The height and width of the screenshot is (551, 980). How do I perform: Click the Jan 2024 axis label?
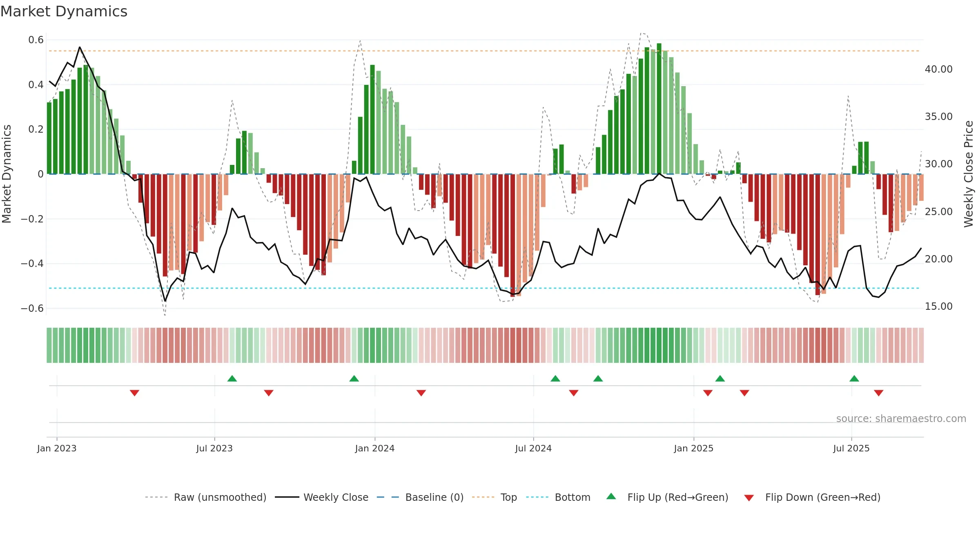(375, 448)
